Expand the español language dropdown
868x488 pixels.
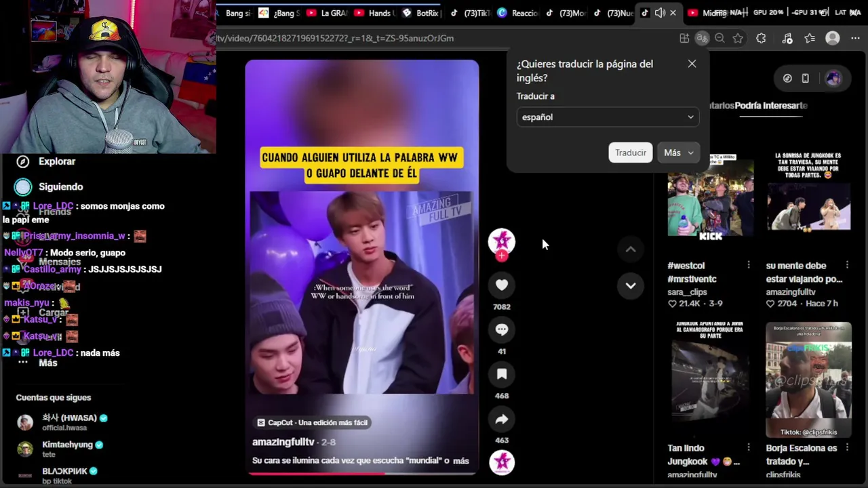[x=608, y=117]
